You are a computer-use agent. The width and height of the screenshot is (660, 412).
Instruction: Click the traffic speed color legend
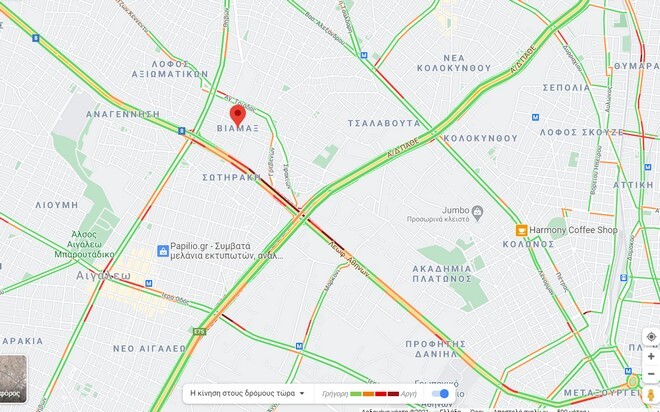tap(370, 394)
